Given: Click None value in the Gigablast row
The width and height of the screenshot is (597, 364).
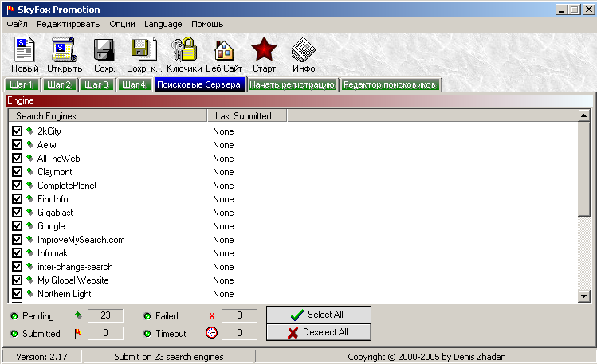Looking at the screenshot, I should [223, 212].
